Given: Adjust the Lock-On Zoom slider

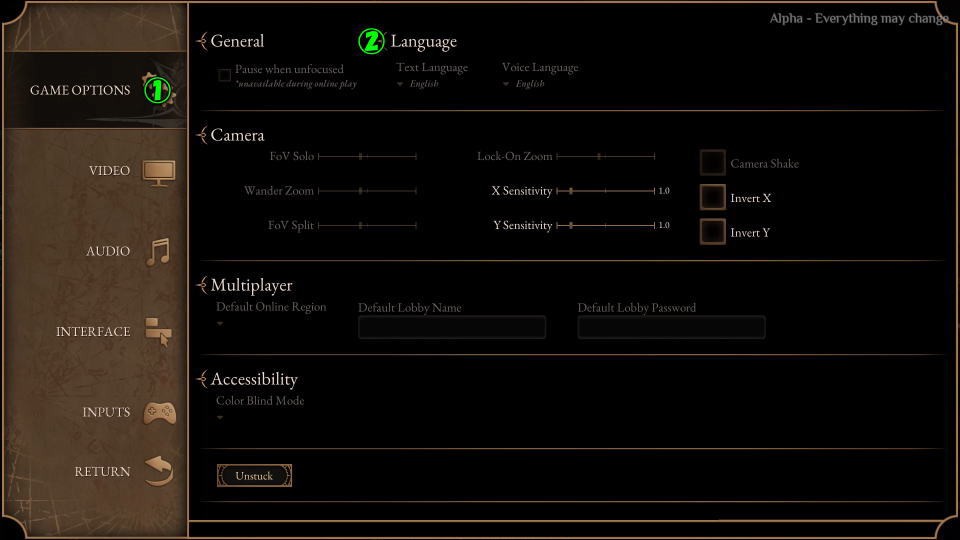Looking at the screenshot, I should point(606,157).
